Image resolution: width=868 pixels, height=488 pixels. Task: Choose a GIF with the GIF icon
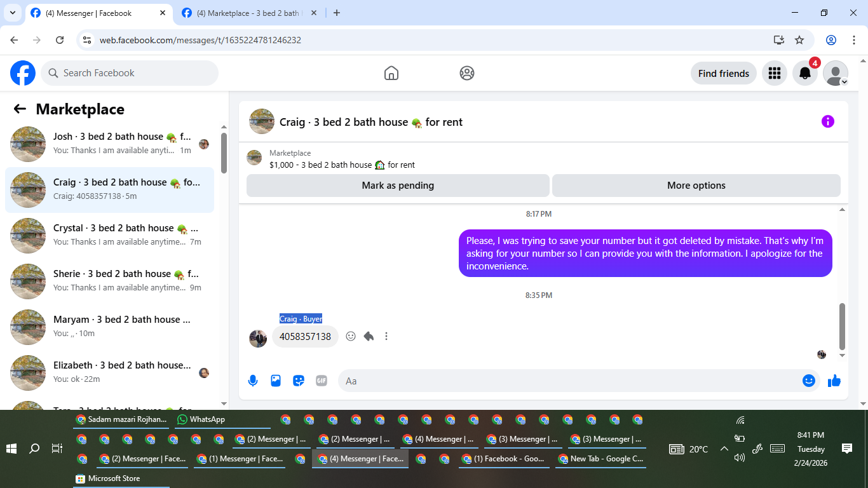322,381
